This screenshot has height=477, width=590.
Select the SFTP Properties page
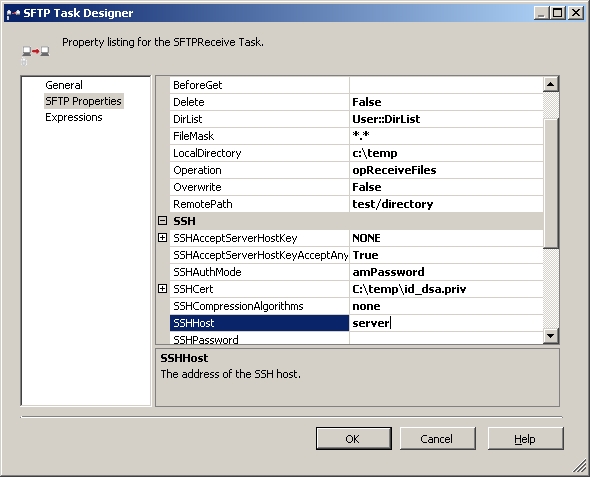coord(84,101)
